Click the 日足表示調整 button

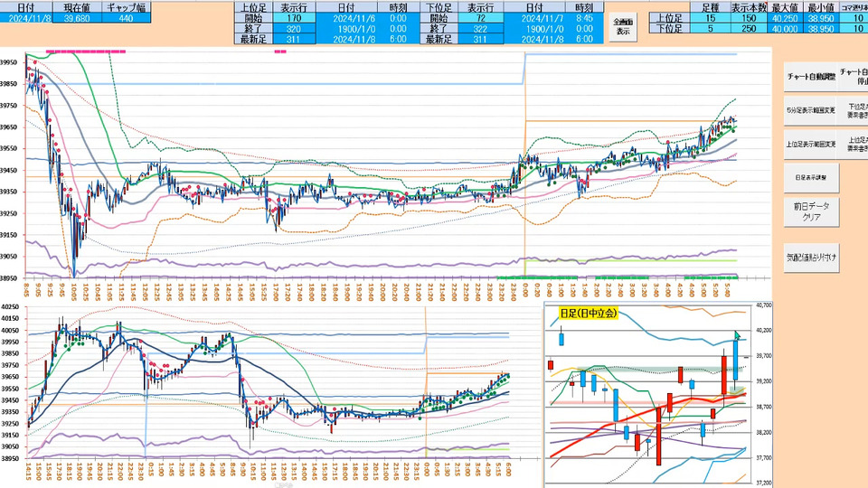click(811, 178)
